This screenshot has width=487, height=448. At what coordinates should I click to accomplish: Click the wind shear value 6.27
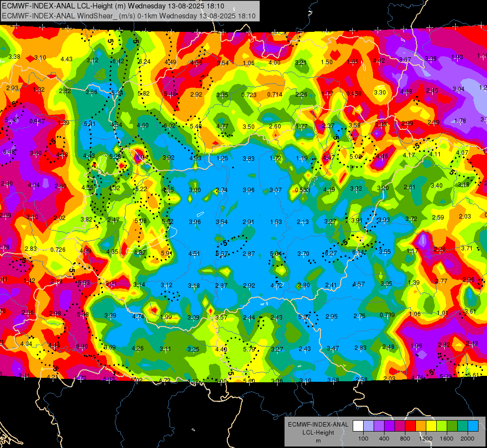(x=331, y=253)
